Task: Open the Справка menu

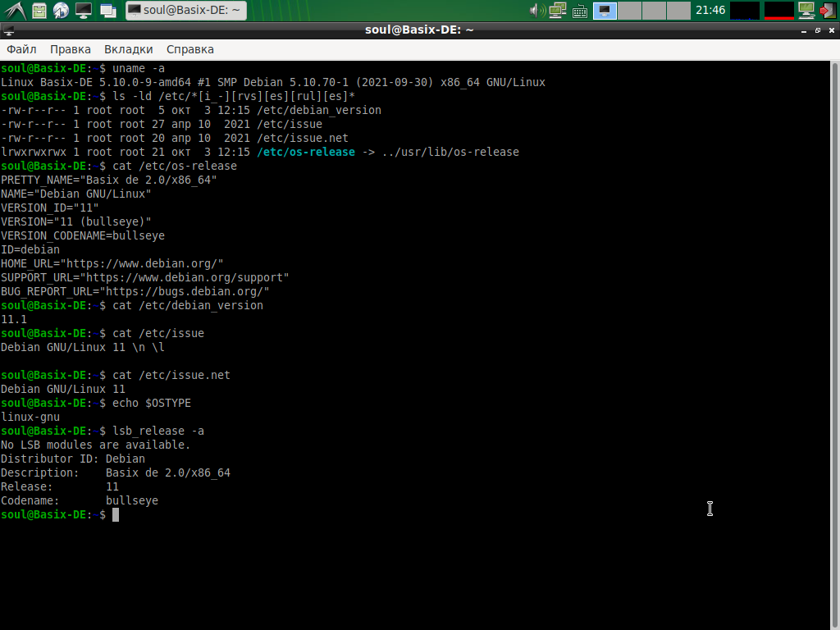Action: click(x=190, y=49)
